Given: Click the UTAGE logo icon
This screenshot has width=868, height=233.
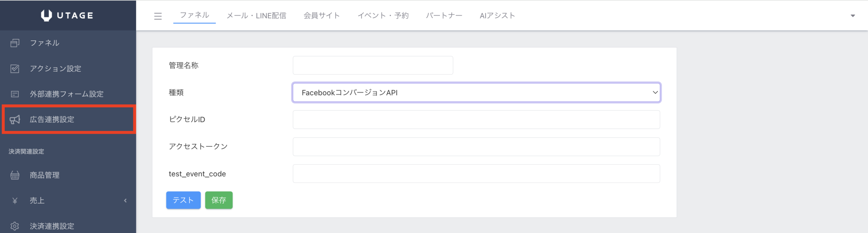Looking at the screenshot, I should (x=46, y=15).
